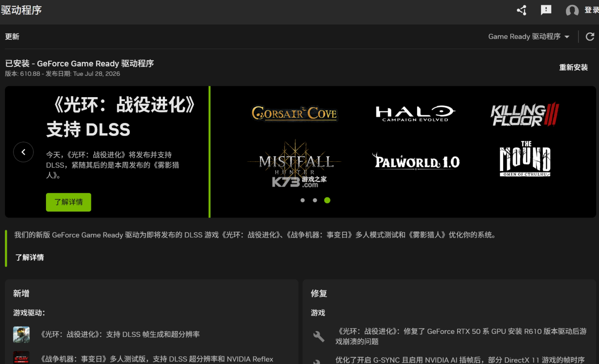This screenshot has height=364, width=599.
Task: Select the Corsair Cove game logo
Action: [294, 113]
